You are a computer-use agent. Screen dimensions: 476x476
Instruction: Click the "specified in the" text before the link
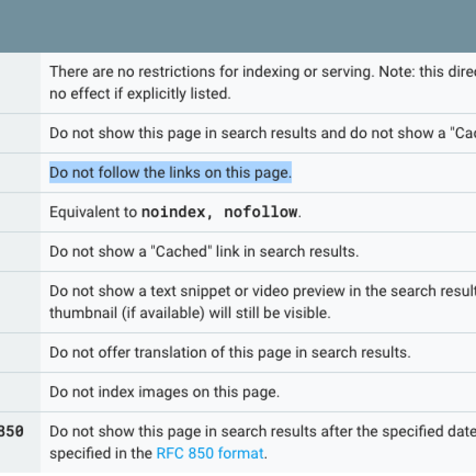(100, 453)
